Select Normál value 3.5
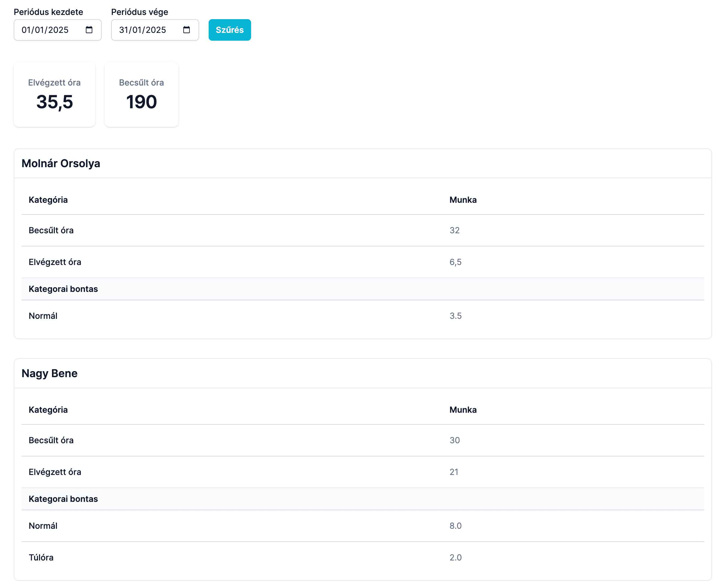The height and width of the screenshot is (588, 724). click(x=456, y=316)
